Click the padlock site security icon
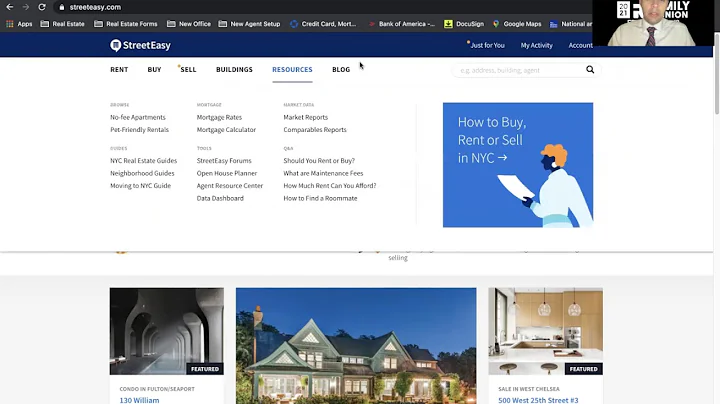The height and width of the screenshot is (404, 720). click(62, 7)
